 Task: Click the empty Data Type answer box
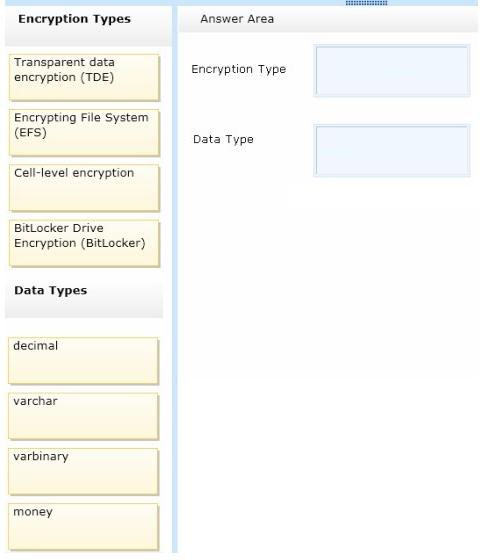click(392, 151)
